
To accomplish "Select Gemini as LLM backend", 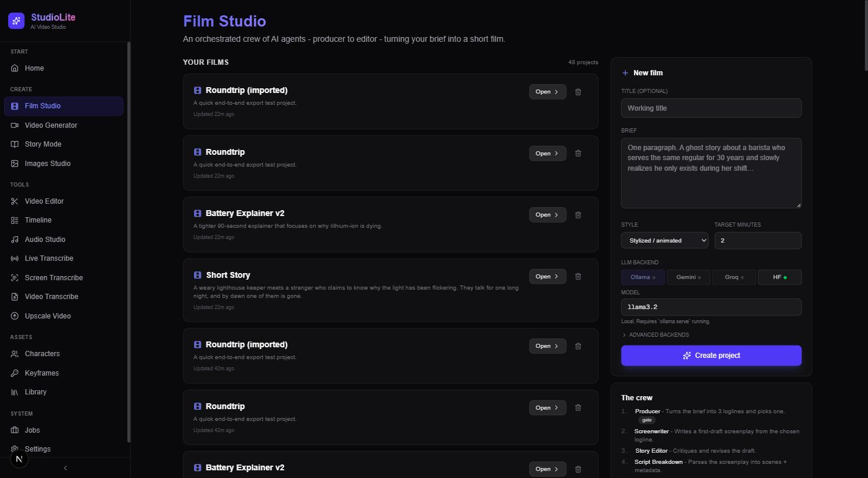I will (x=689, y=277).
